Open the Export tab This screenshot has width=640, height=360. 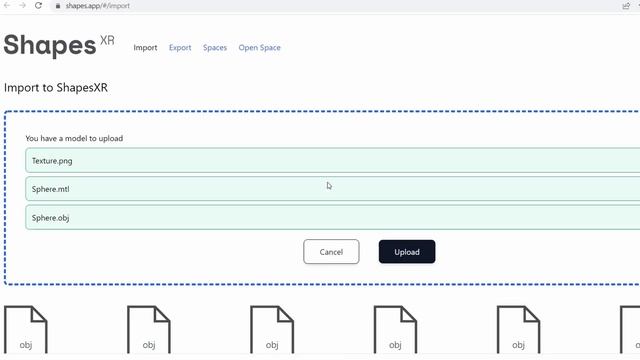(x=180, y=47)
